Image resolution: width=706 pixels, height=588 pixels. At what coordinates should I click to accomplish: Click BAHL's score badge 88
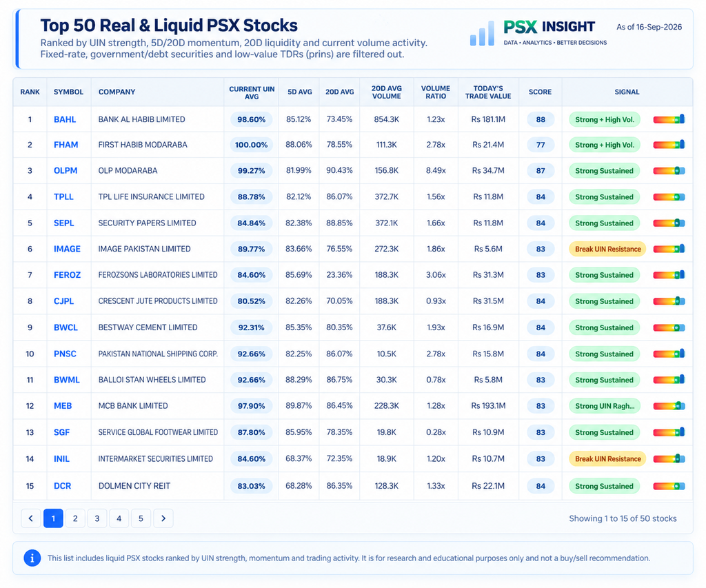tap(541, 119)
